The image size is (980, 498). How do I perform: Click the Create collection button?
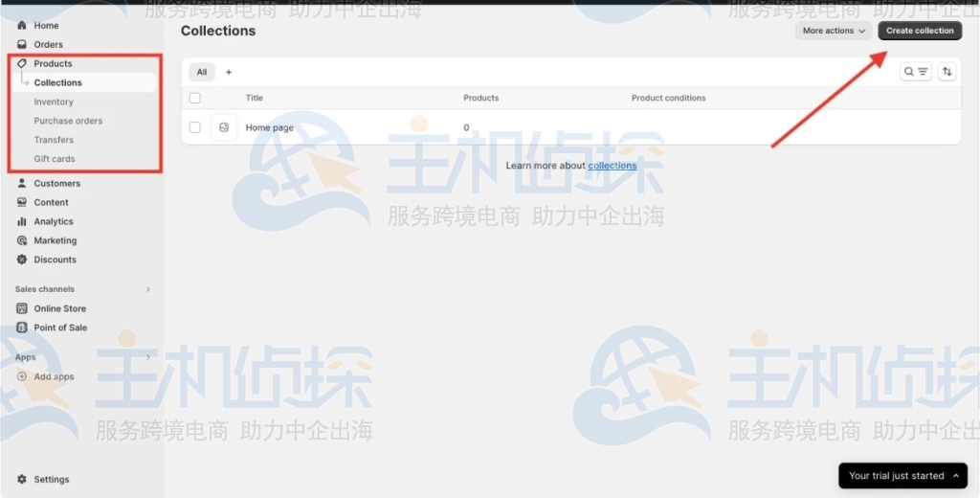point(920,31)
